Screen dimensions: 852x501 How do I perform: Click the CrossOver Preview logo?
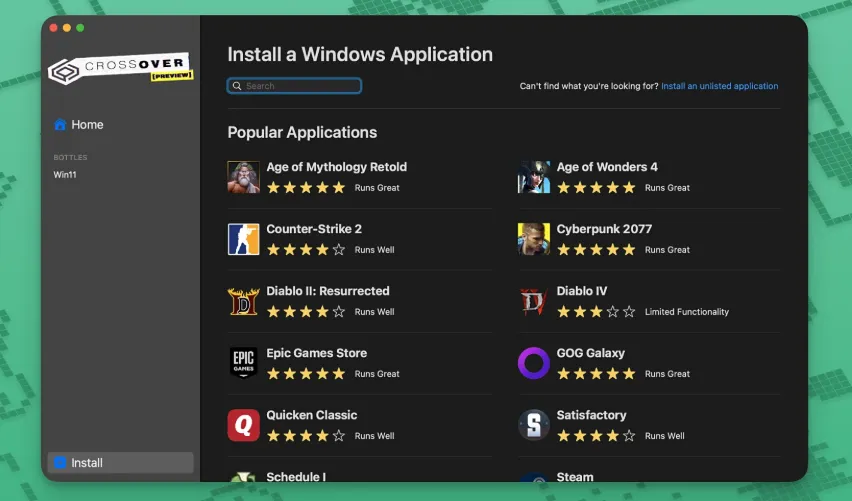tap(120, 69)
